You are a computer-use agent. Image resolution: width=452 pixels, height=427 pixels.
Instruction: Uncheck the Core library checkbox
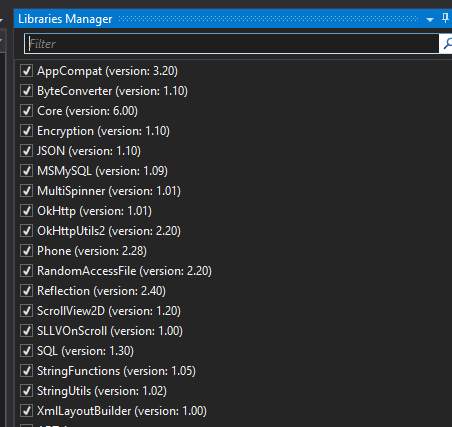pyautogui.click(x=26, y=111)
